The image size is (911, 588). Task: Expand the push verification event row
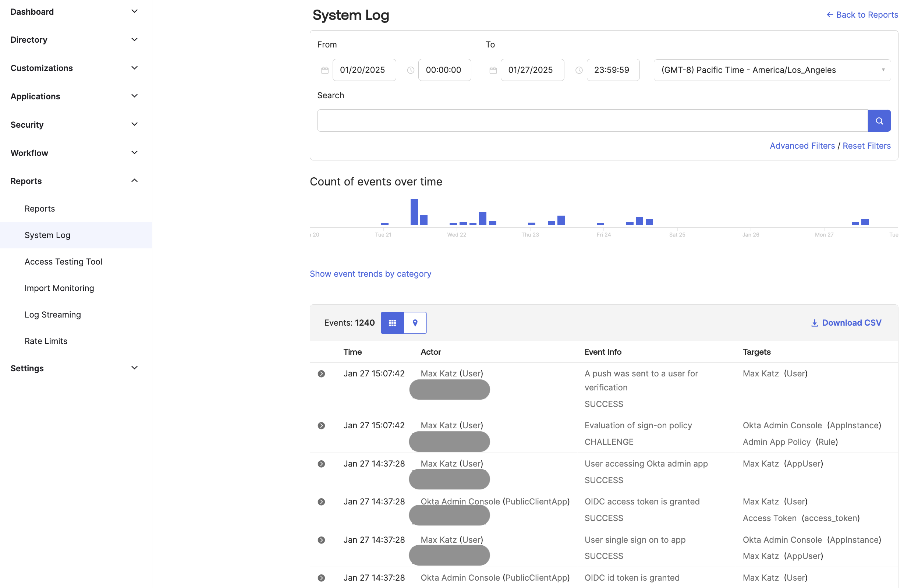pyautogui.click(x=322, y=374)
